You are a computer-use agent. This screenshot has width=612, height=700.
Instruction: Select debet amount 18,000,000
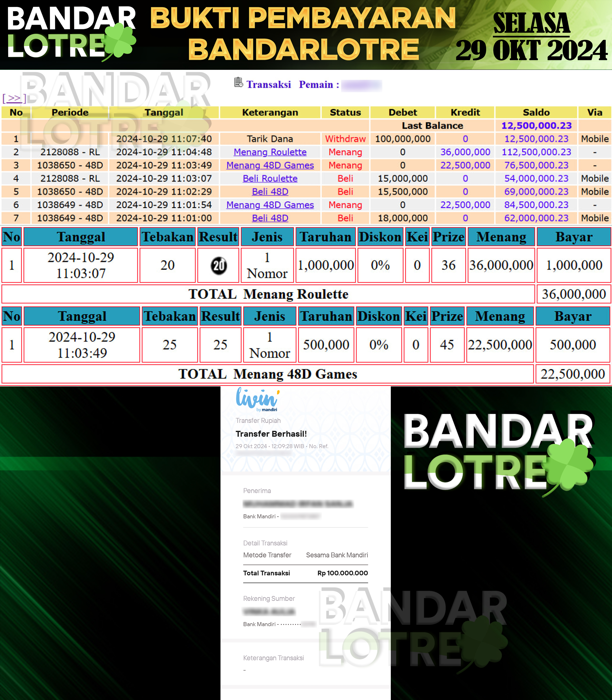point(403,218)
